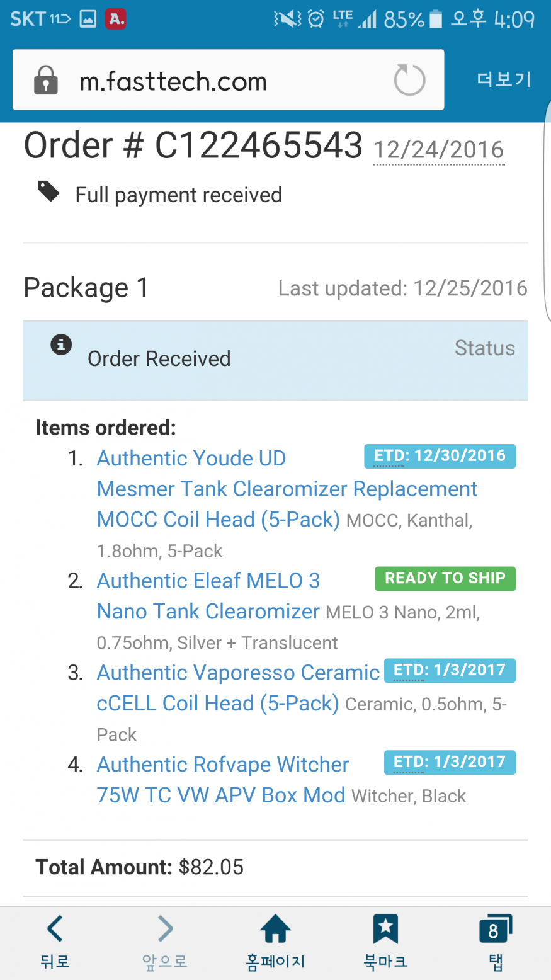Tap the ETD: 1/3/2017 badge for Witcher
This screenshot has width=551, height=980.
pos(450,762)
